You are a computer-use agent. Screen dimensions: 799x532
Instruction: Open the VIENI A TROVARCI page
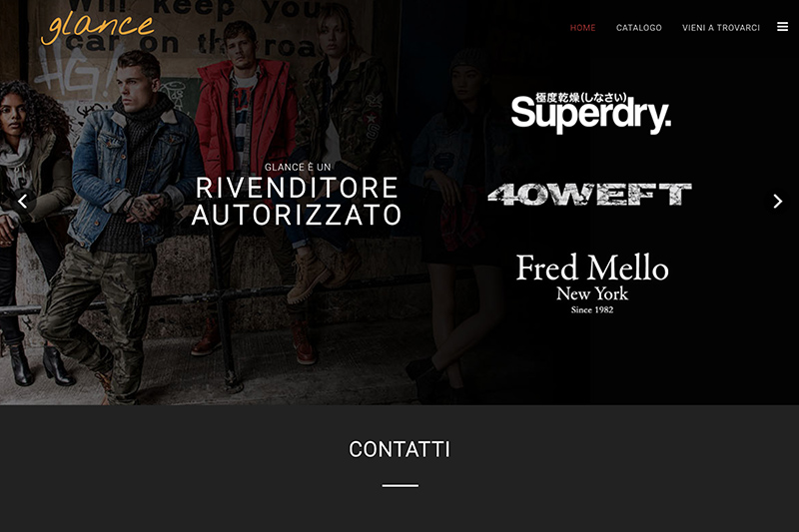click(x=720, y=28)
